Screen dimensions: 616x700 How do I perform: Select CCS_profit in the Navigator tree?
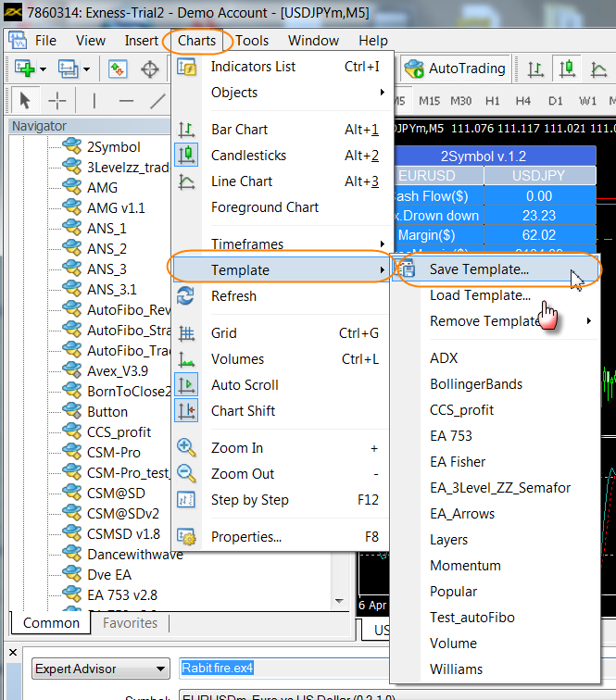click(x=120, y=431)
